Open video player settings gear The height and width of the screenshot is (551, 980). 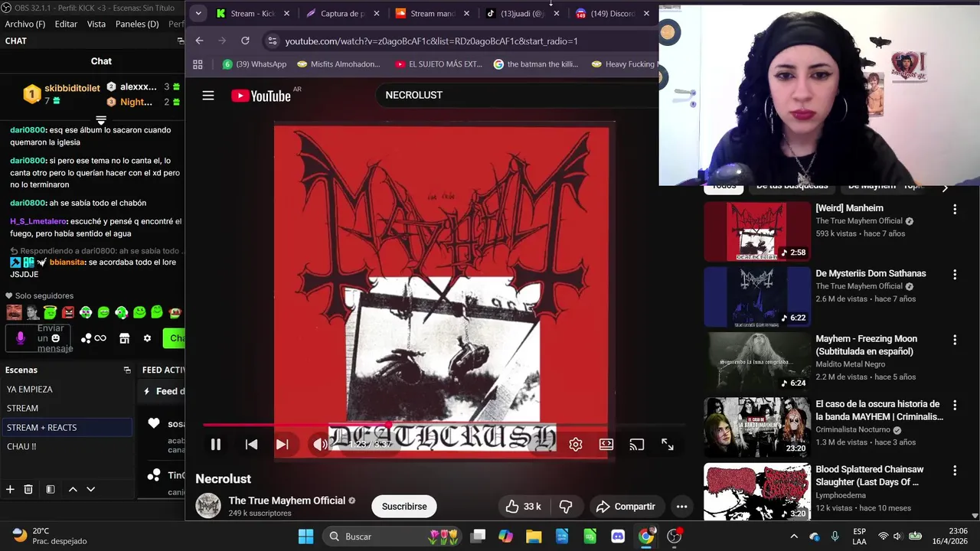click(576, 445)
